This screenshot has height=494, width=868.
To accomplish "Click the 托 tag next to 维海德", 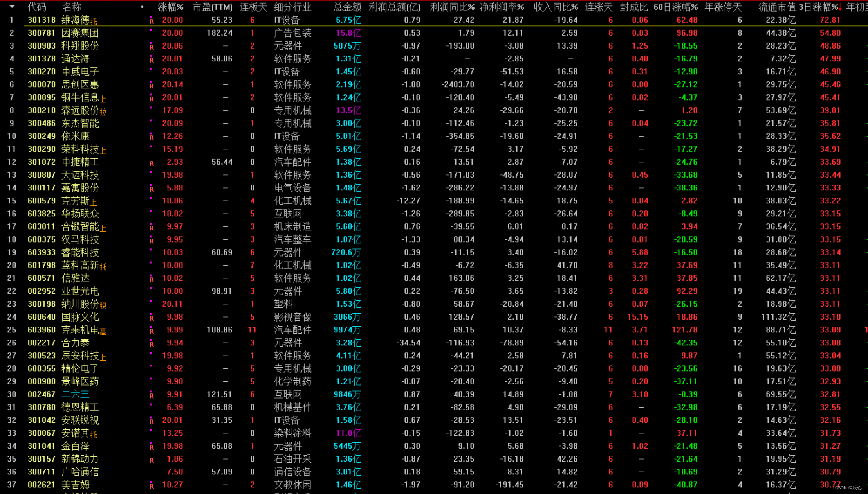I will [x=94, y=22].
